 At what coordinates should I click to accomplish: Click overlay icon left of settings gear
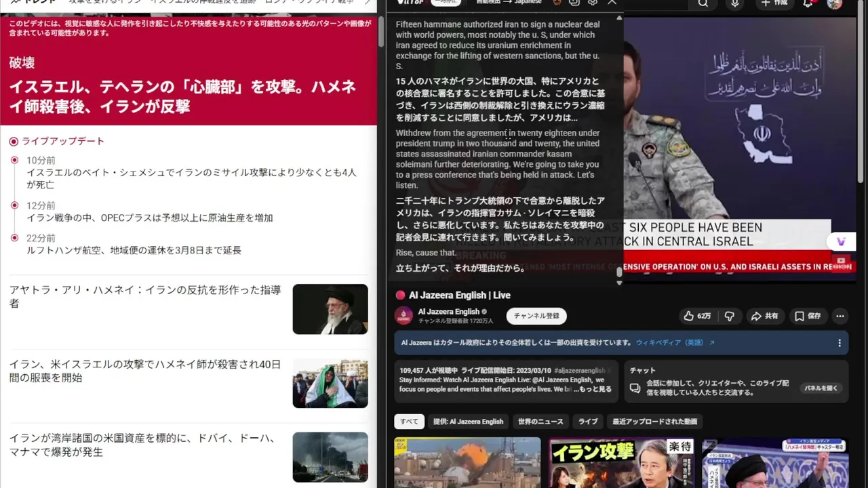click(x=574, y=3)
